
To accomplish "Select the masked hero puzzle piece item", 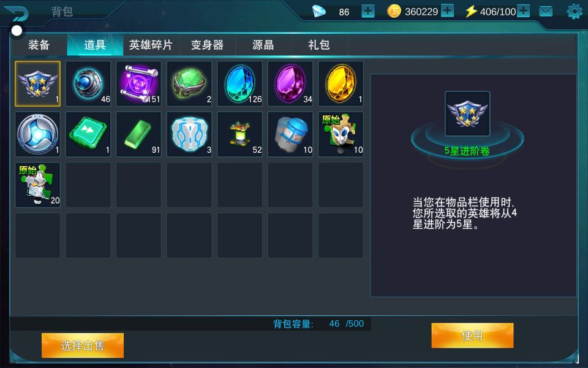I will [341, 134].
